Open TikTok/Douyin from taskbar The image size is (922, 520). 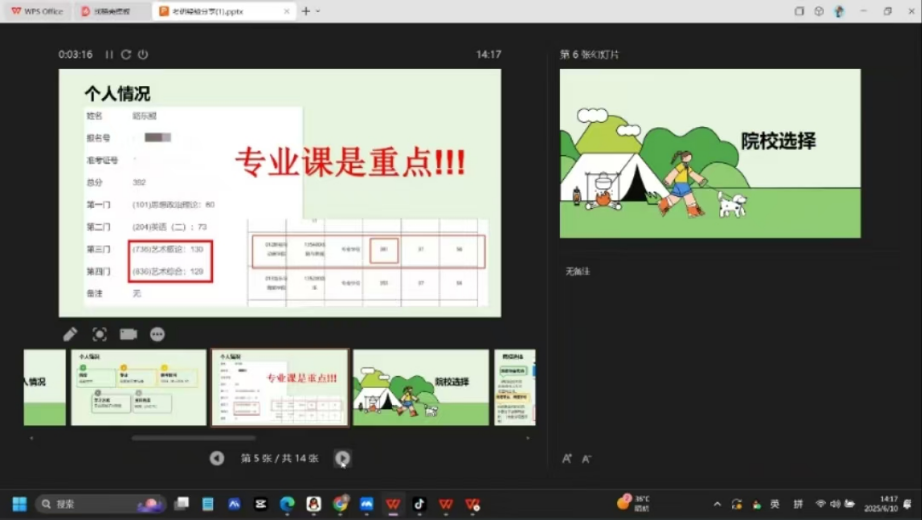(419, 504)
